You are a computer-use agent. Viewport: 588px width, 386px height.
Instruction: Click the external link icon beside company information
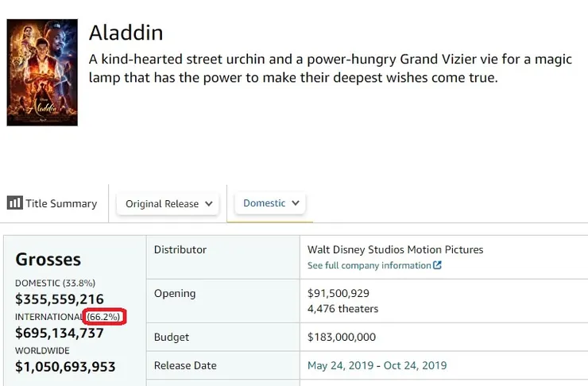tap(437, 265)
